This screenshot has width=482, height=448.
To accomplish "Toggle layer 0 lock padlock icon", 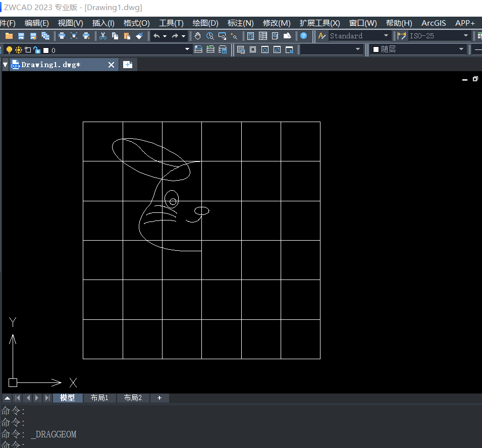I will pyautogui.click(x=37, y=50).
